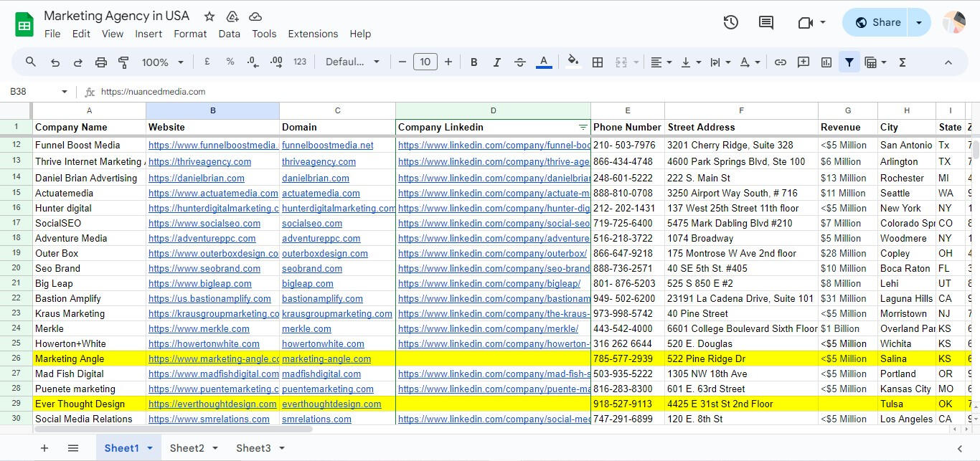This screenshot has height=461, width=980.
Task: Add a new sheet plus button
Action: [44, 448]
